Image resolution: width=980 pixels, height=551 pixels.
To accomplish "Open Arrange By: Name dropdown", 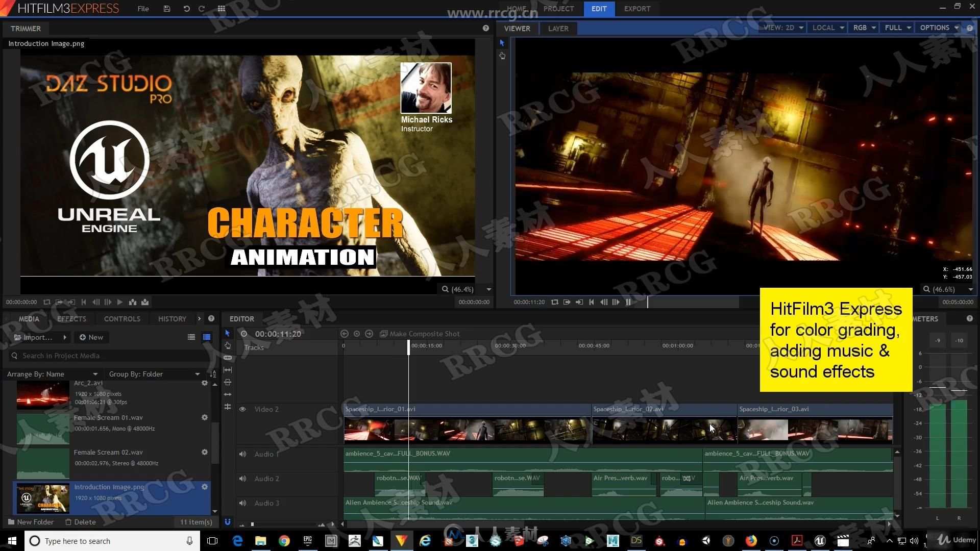I will [x=53, y=374].
